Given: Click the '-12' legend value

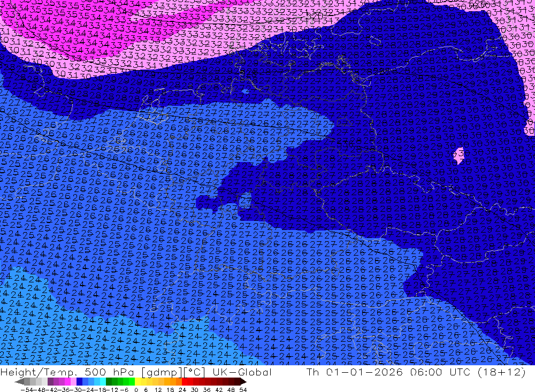Looking at the screenshot, I should [112, 390].
